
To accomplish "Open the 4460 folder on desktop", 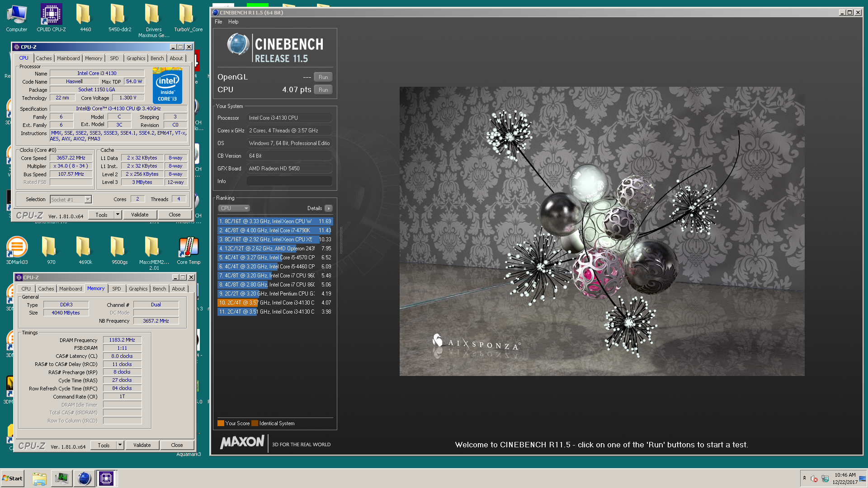I will pos(85,18).
